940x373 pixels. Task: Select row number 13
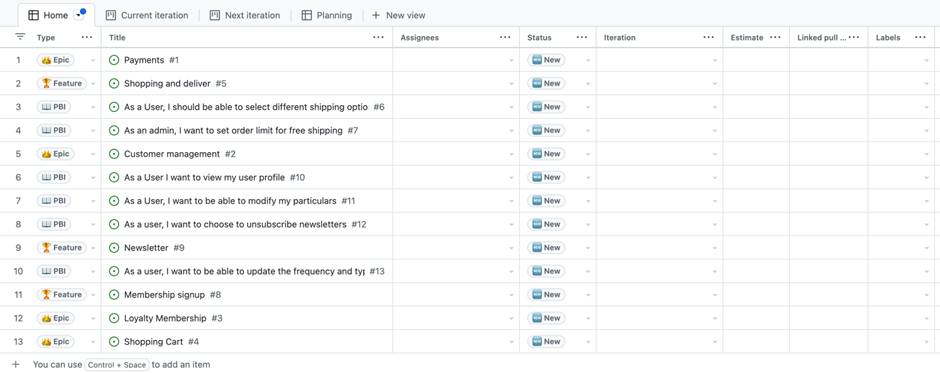(x=18, y=342)
